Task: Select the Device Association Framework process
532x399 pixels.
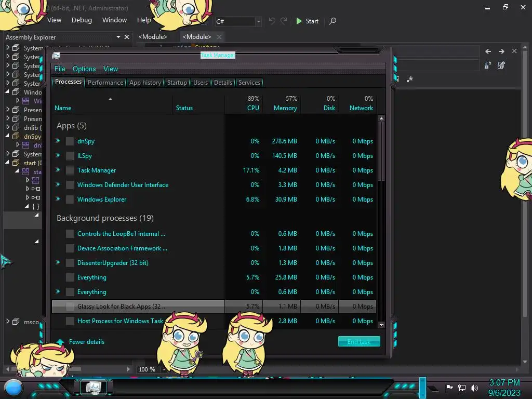Action: (x=214, y=248)
